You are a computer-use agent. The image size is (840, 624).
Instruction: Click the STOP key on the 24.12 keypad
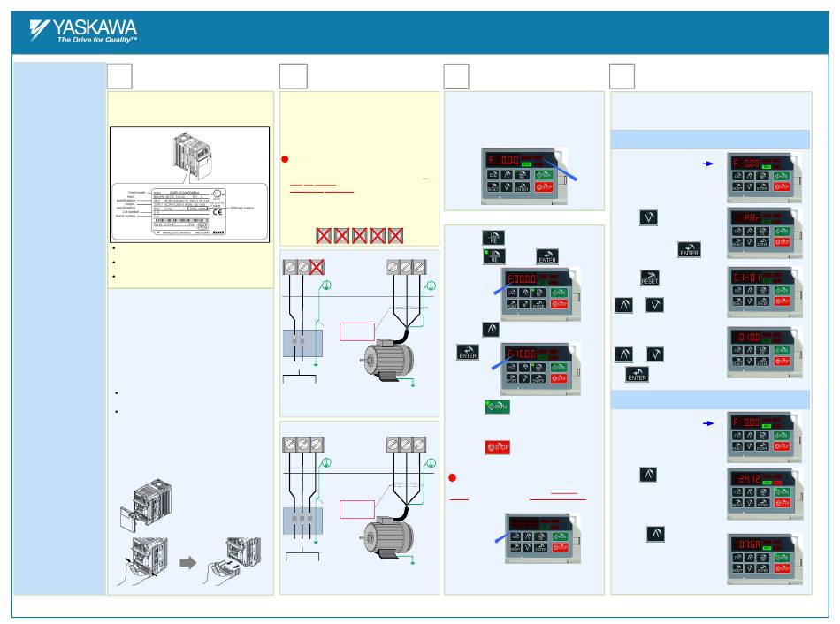click(783, 502)
